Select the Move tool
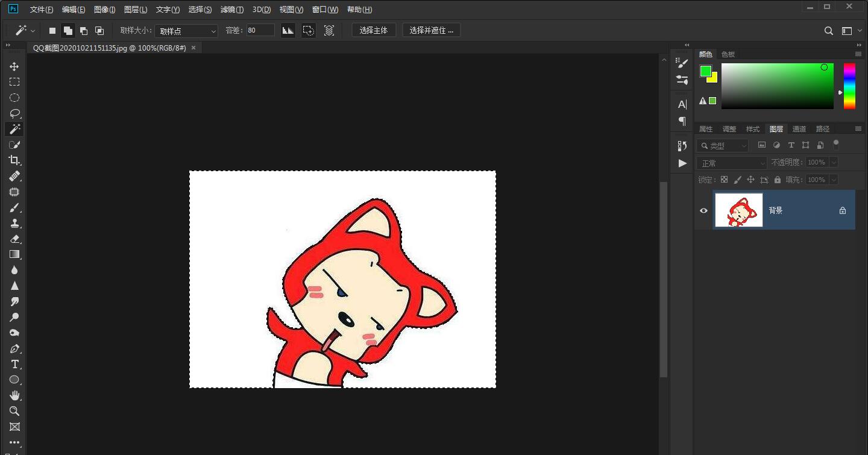868x455 pixels. point(14,66)
